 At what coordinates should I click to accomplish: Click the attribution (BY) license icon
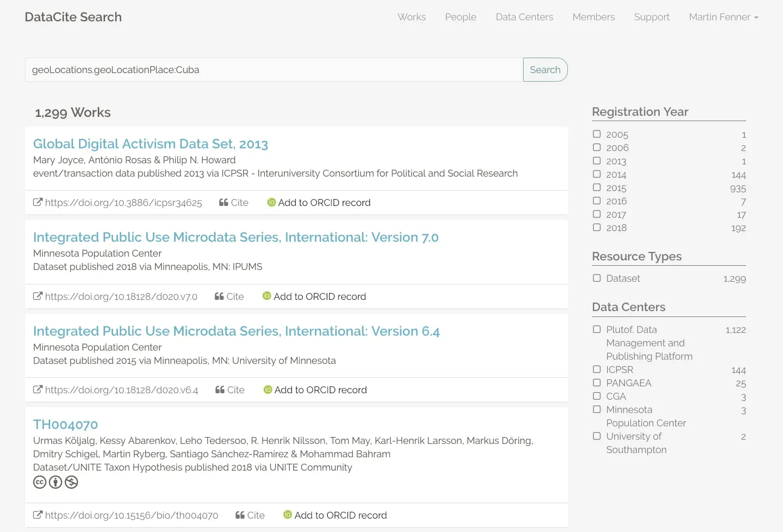click(56, 482)
